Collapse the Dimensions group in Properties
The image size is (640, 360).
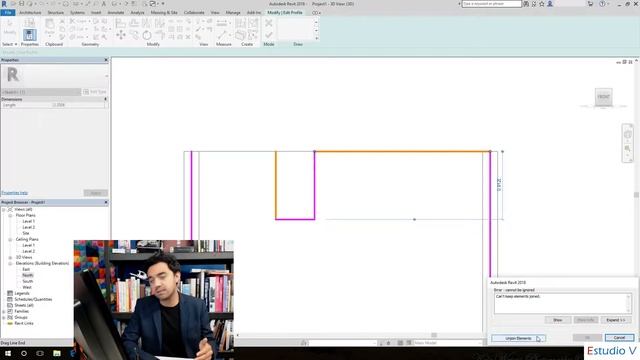pyautogui.click(x=105, y=99)
